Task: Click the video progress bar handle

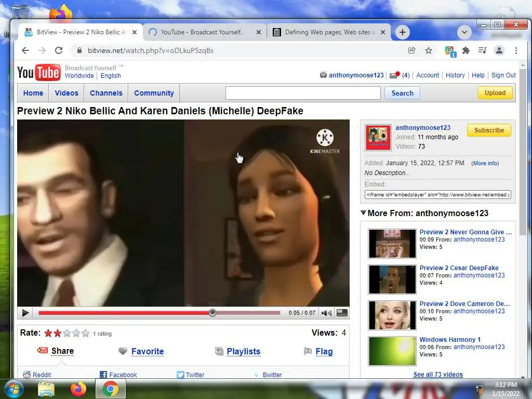Action: [212, 313]
